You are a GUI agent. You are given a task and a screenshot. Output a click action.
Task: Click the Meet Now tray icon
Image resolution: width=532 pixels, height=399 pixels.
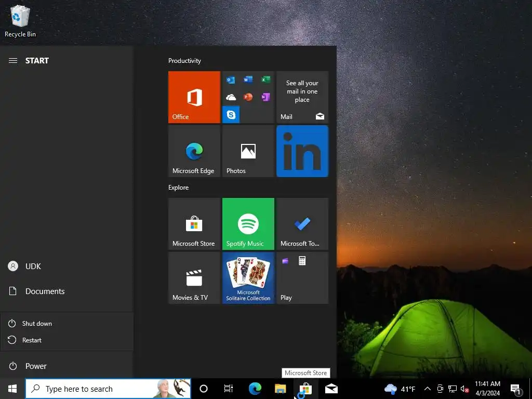click(x=440, y=389)
